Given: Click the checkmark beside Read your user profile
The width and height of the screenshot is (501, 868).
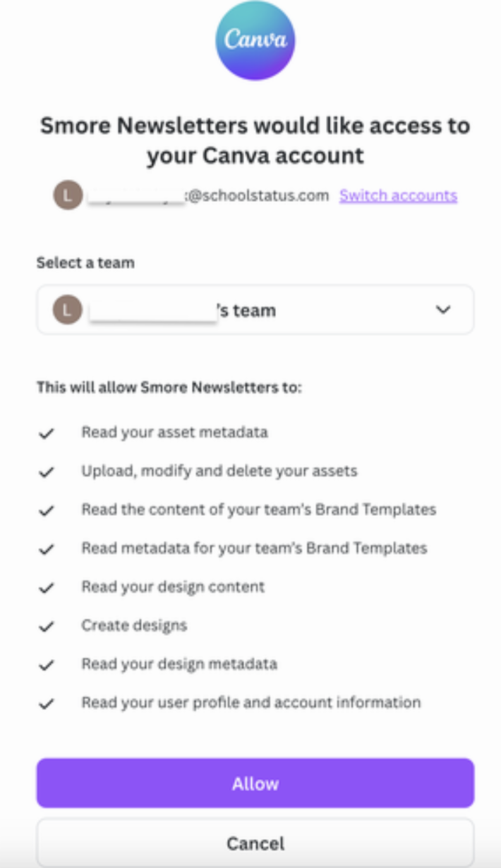Looking at the screenshot, I should tap(47, 704).
